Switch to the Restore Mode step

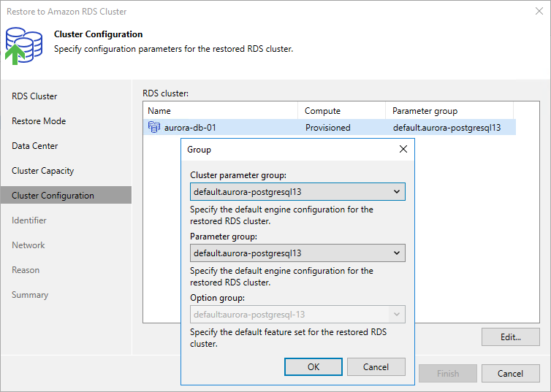pos(39,121)
